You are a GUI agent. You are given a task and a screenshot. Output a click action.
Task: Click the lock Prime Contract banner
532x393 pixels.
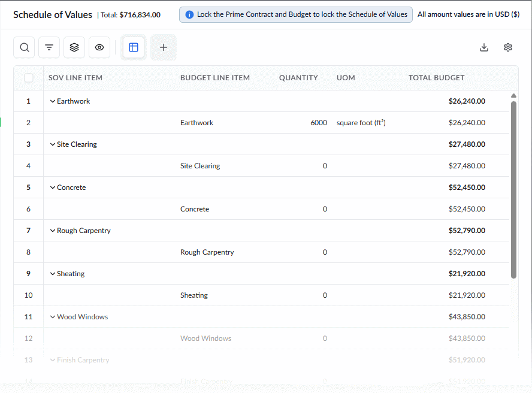(296, 14)
